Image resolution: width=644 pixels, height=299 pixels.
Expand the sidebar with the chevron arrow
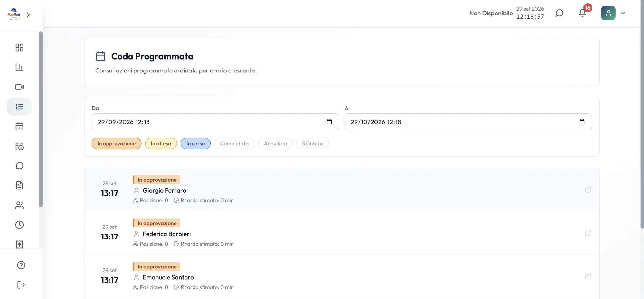click(28, 15)
